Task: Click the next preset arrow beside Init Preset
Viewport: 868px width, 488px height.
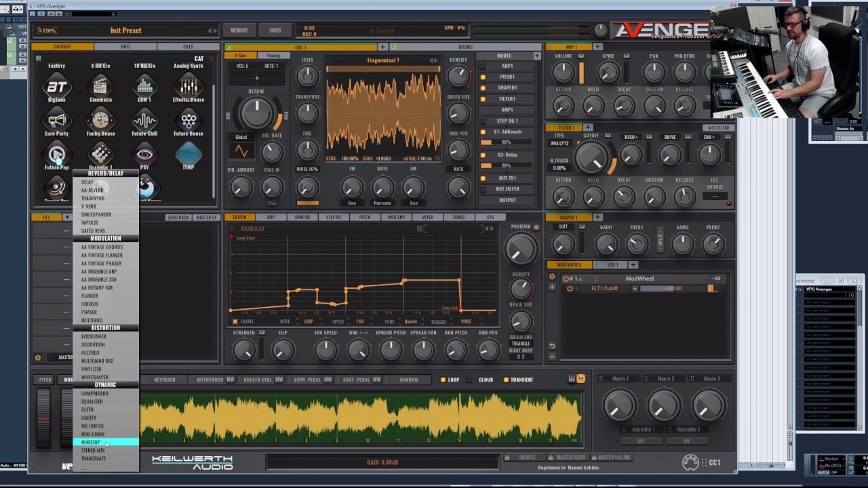Action: 216,30
